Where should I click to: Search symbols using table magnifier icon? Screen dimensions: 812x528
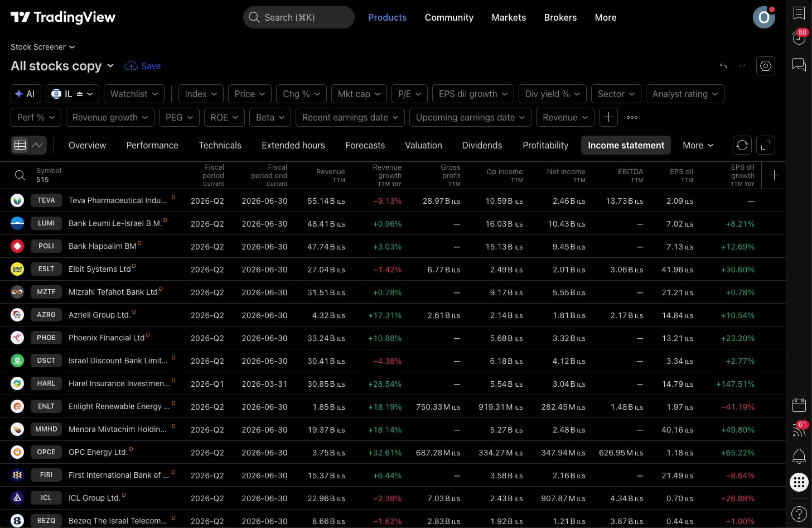(x=20, y=175)
